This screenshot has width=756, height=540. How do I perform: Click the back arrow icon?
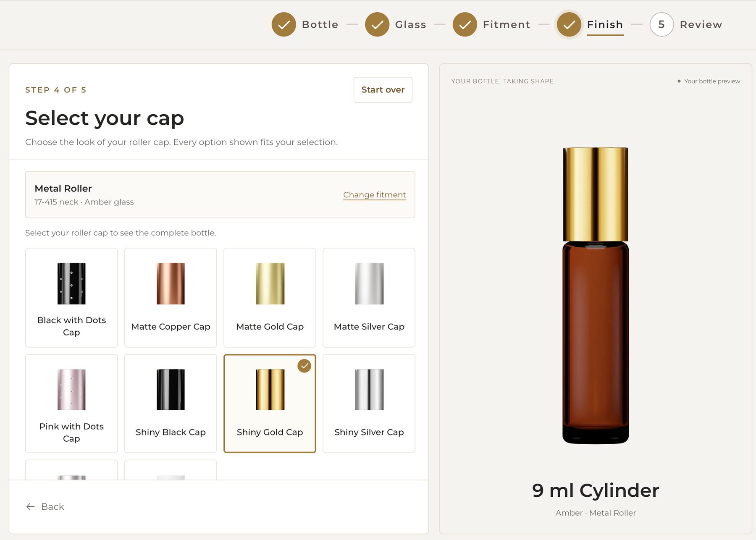click(30, 506)
